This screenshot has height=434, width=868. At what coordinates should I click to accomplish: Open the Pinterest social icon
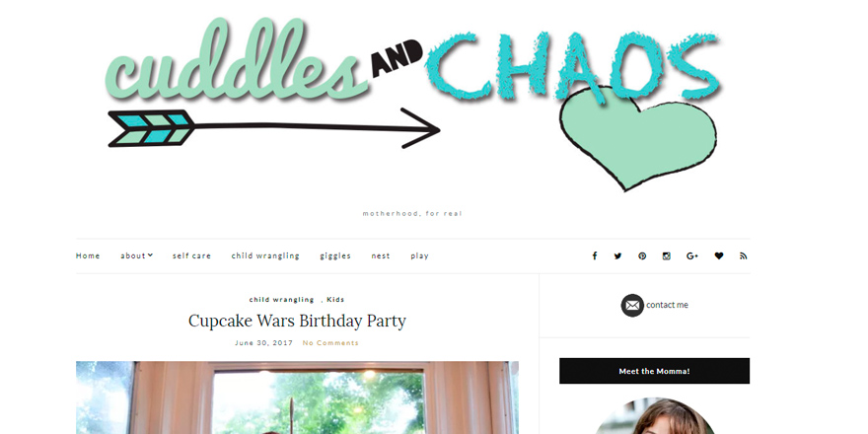[642, 255]
